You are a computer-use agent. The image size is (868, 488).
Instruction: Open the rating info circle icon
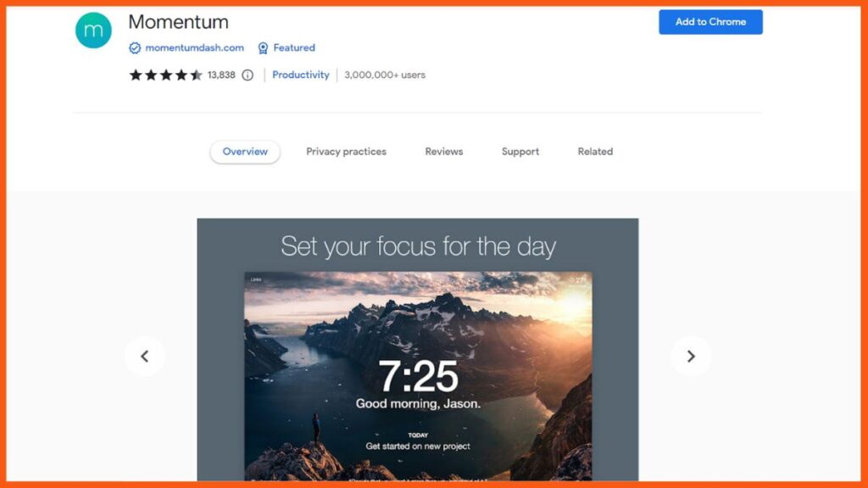(x=248, y=75)
